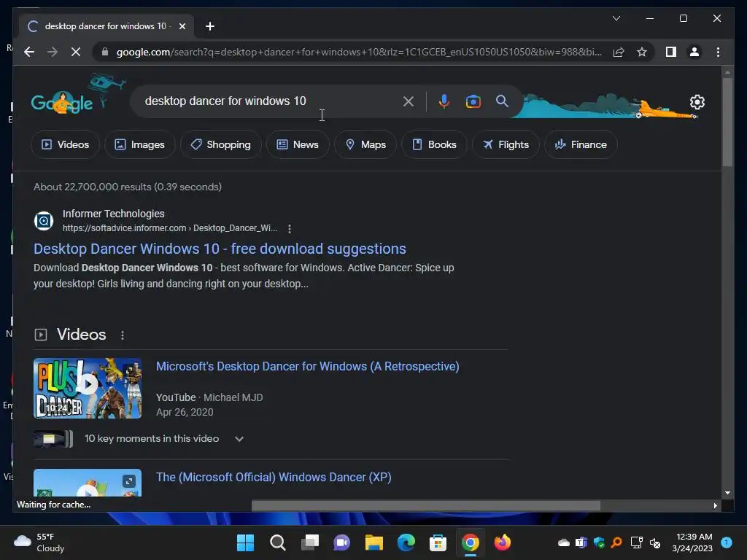Click the horizontal scrollbar thumb
This screenshot has height=560, width=747.
(425, 505)
